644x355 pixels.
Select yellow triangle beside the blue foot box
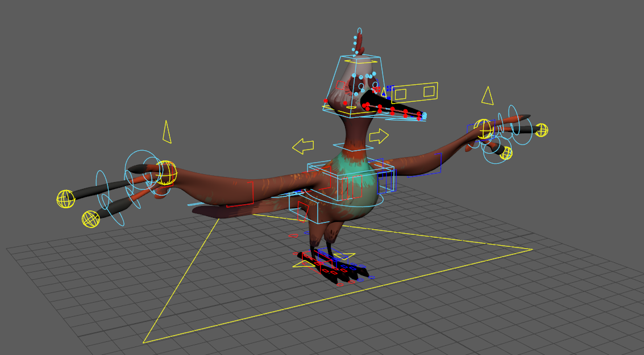click(344, 257)
